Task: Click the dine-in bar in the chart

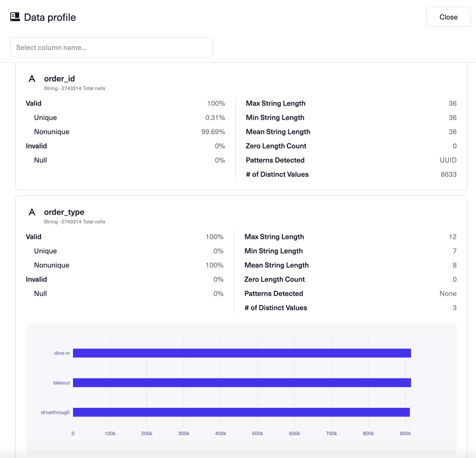Action: (x=242, y=353)
